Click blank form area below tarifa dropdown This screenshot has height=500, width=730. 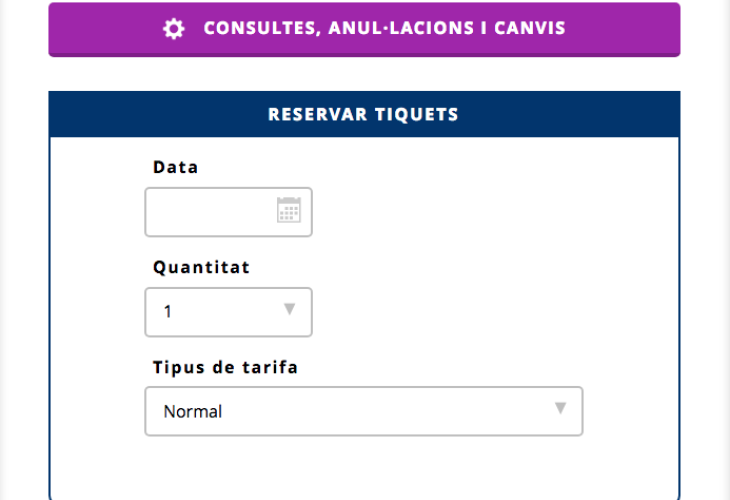click(363, 464)
